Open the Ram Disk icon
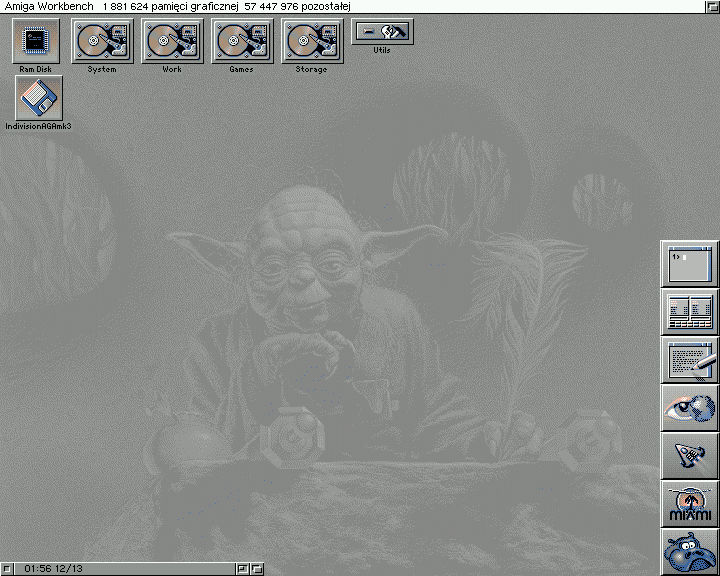 (x=36, y=40)
